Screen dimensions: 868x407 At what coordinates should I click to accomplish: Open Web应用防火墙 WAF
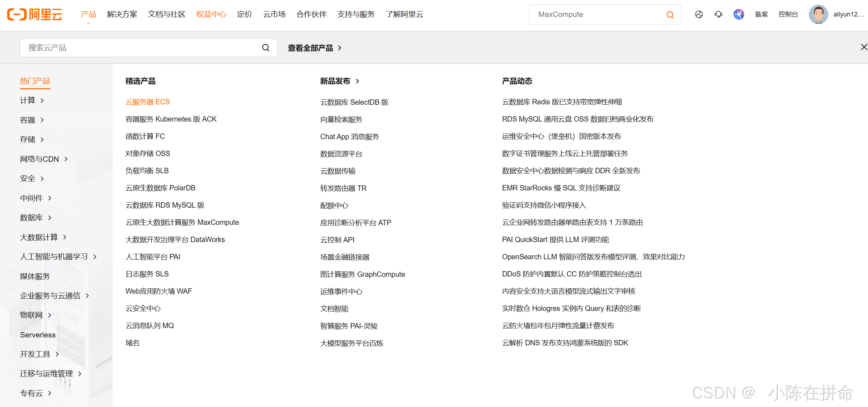(159, 291)
